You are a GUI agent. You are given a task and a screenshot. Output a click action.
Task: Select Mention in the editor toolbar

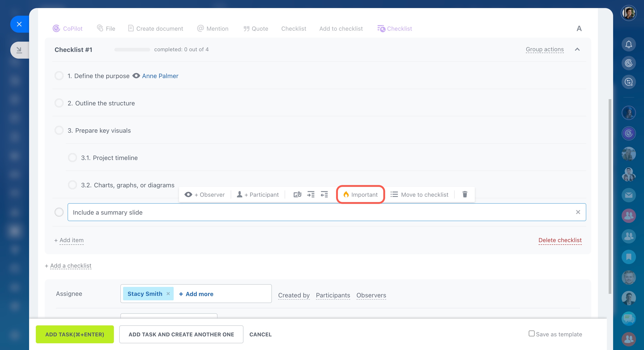click(213, 28)
